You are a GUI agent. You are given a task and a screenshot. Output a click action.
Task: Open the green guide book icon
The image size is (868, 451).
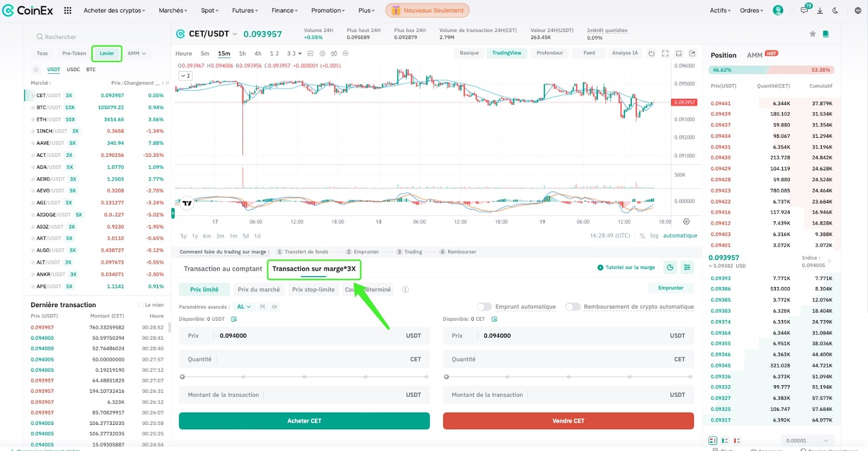pos(826,34)
